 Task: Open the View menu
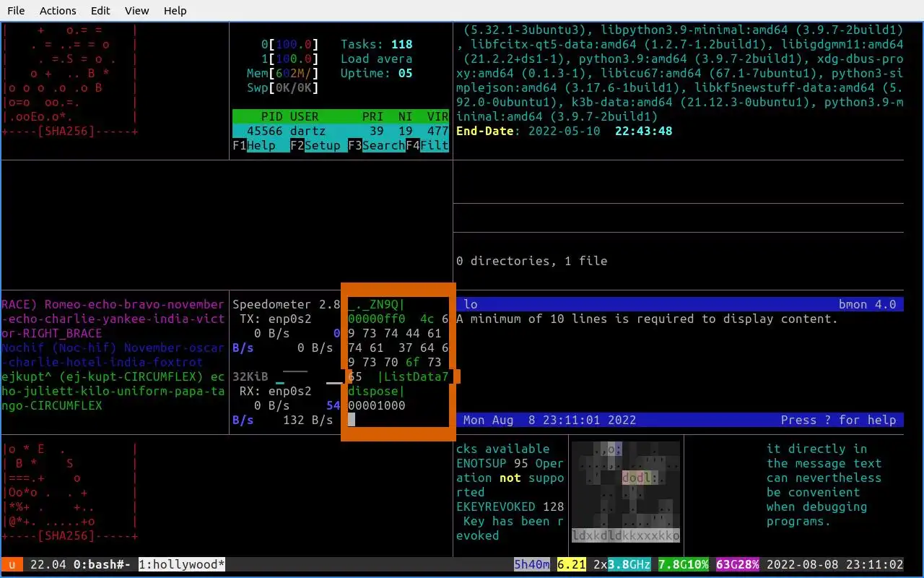136,10
